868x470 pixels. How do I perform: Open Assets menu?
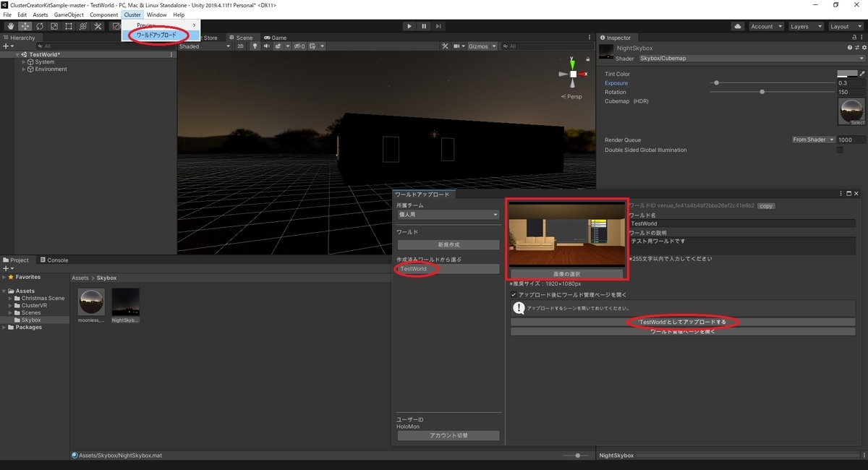pyautogui.click(x=41, y=14)
